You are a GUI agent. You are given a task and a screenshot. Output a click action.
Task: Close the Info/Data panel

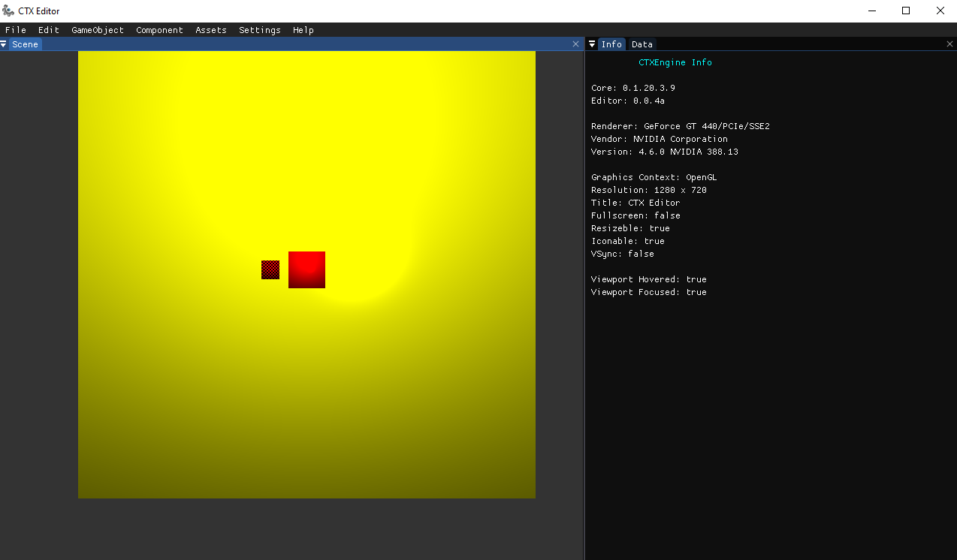pyautogui.click(x=949, y=44)
